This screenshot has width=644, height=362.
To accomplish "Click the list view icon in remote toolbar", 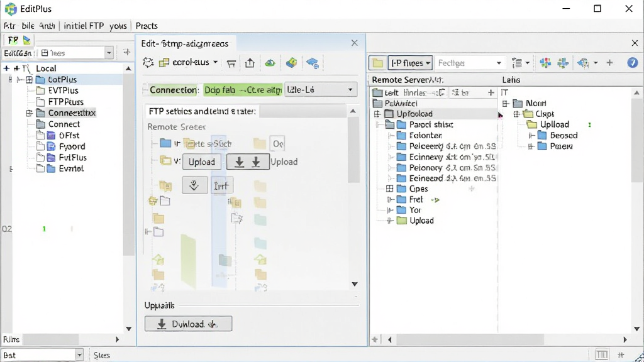I will tap(517, 63).
